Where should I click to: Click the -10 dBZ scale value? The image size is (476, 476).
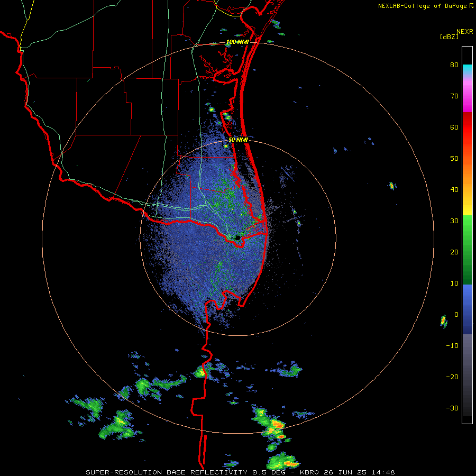tap(452, 346)
